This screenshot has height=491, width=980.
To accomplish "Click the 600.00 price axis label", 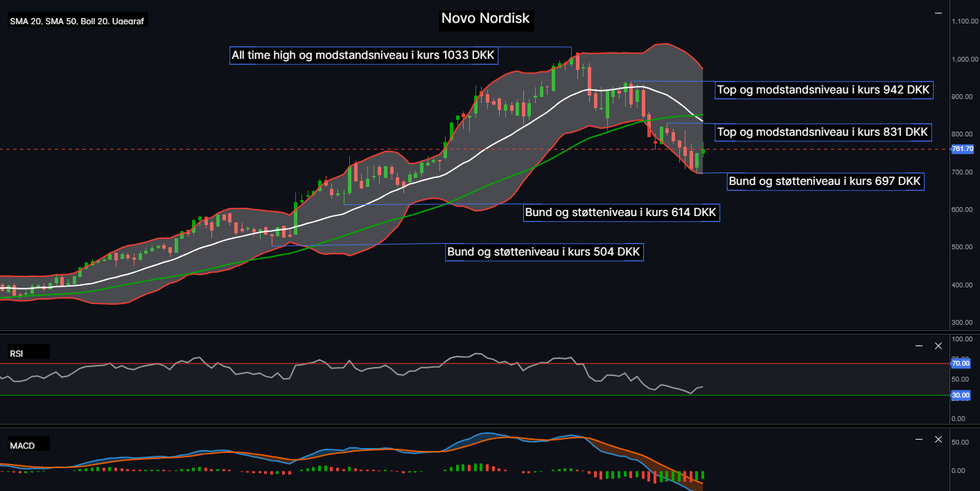I will point(963,210).
